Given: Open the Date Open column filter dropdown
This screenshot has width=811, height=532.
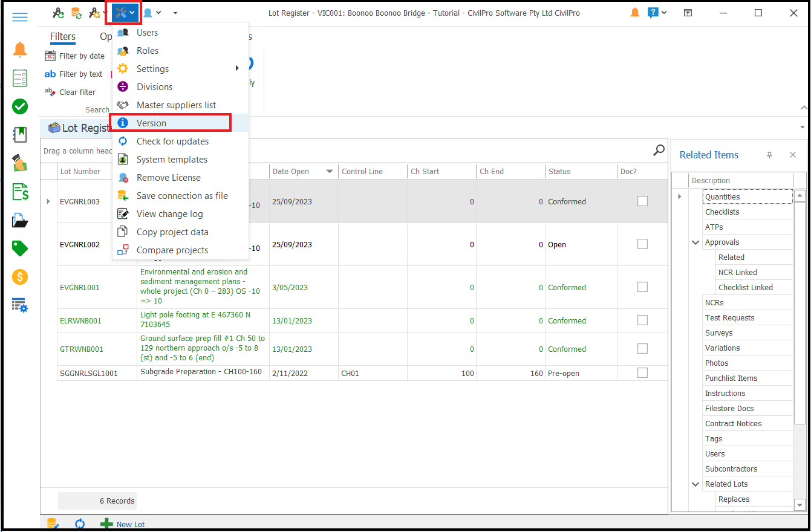Looking at the screenshot, I should 330,172.
